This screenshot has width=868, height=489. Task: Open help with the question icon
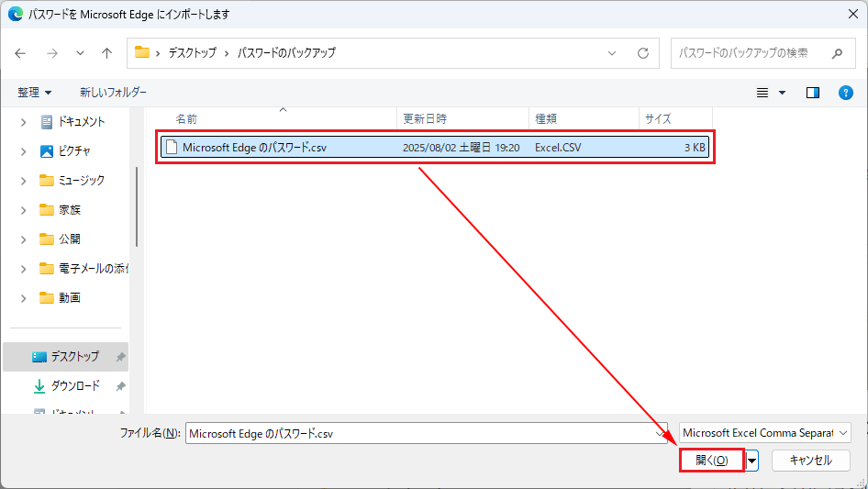coord(845,93)
